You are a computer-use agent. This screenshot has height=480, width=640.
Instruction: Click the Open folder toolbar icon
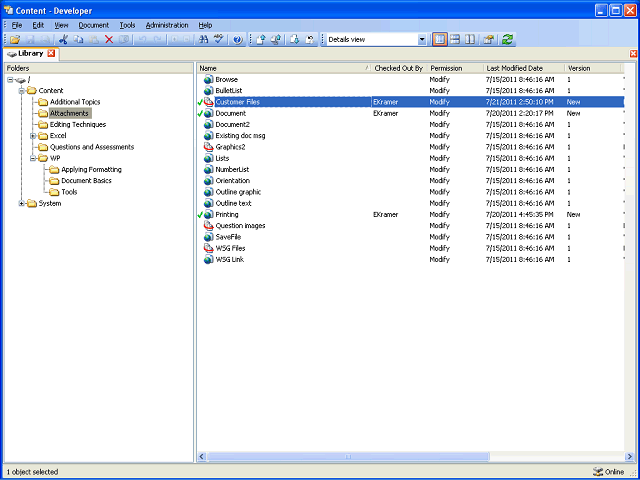[x=15, y=40]
